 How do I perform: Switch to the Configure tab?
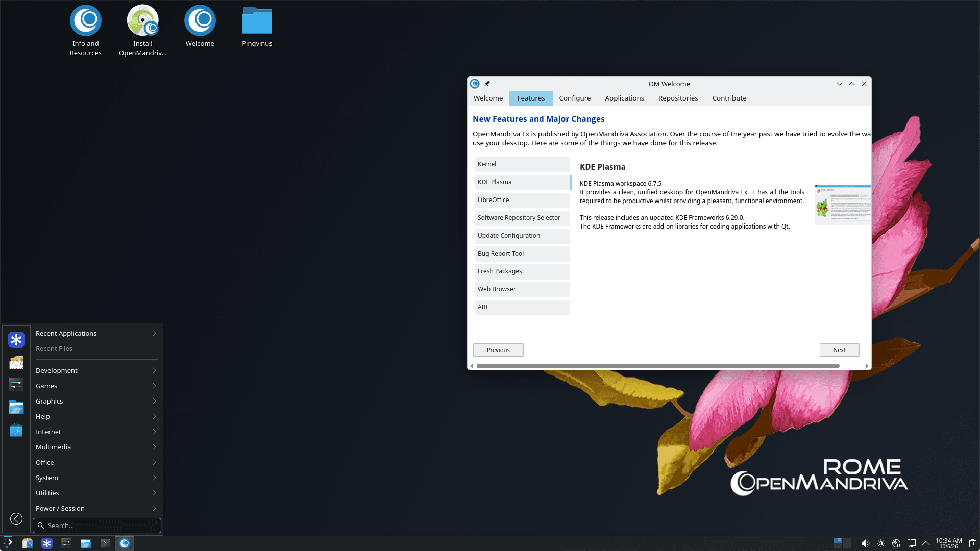[x=575, y=98]
